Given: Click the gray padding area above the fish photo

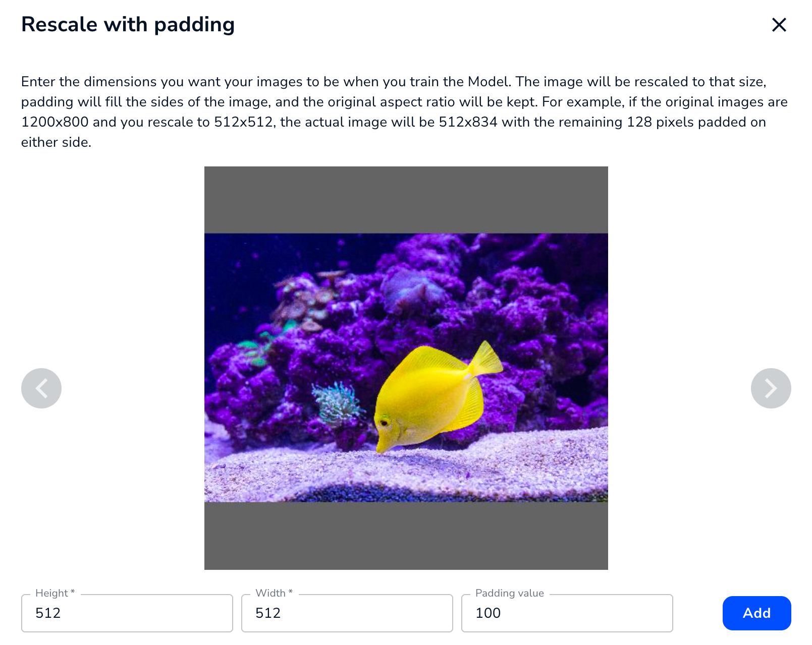Looking at the screenshot, I should point(406,199).
